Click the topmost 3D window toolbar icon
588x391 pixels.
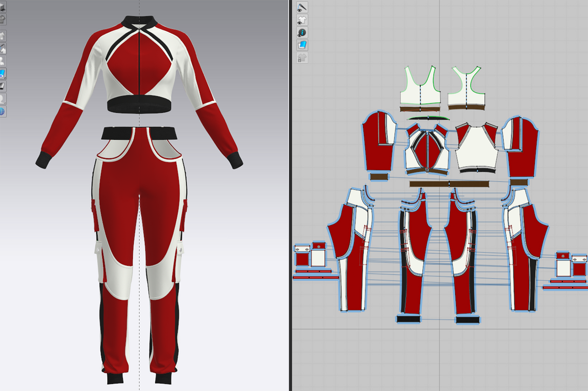pyautogui.click(x=2, y=7)
